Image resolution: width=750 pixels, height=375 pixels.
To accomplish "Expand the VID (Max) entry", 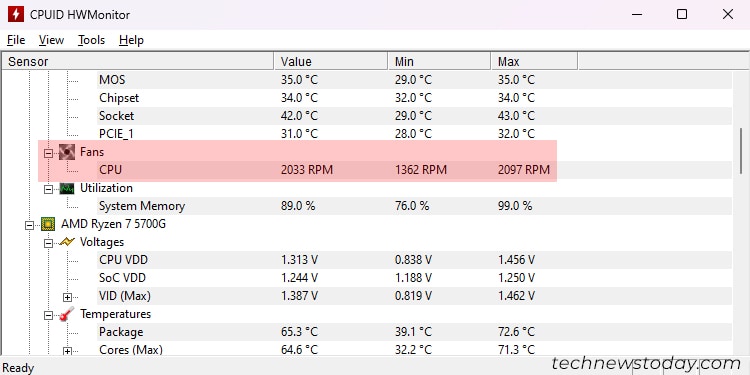I will click(x=67, y=298).
